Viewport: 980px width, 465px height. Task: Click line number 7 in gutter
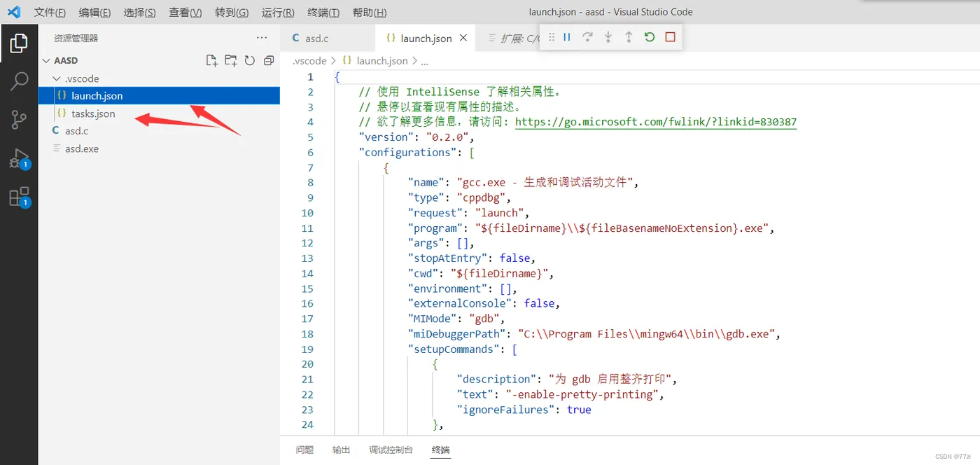(310, 167)
